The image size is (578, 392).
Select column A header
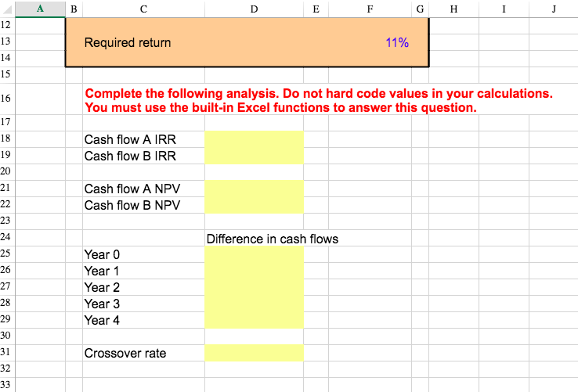40,9
